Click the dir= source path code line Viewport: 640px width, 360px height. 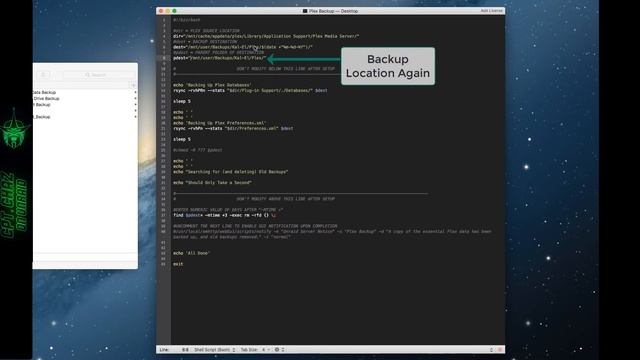coord(266,36)
